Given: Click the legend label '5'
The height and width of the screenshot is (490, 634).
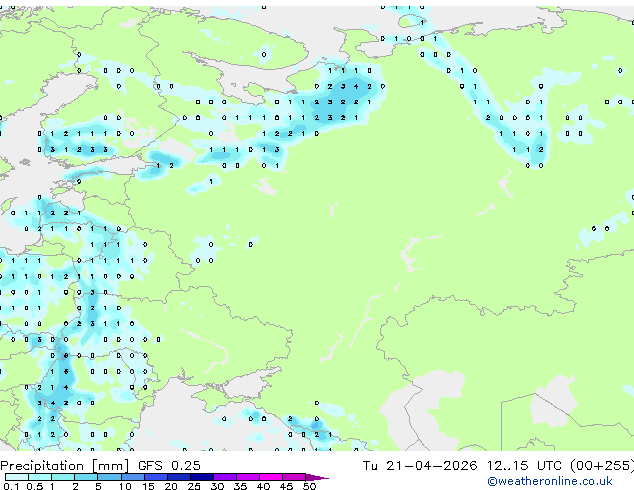Looking at the screenshot, I should coord(98,486).
